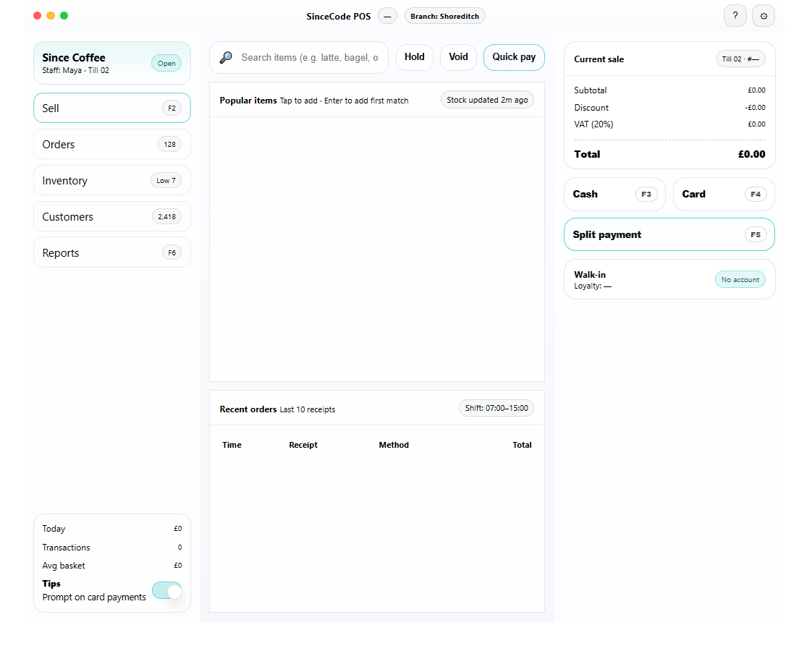Click the dash button beside SinceCode POS

387,16
